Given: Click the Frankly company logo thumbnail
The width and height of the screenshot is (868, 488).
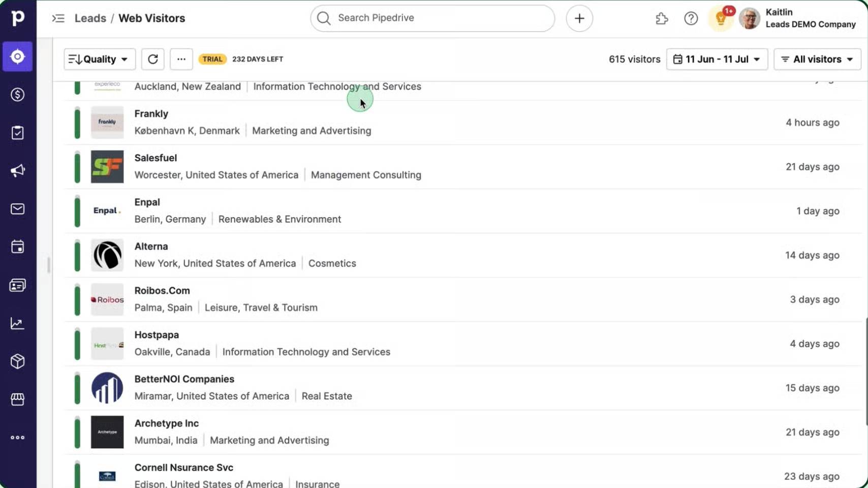Looking at the screenshot, I should tap(107, 123).
